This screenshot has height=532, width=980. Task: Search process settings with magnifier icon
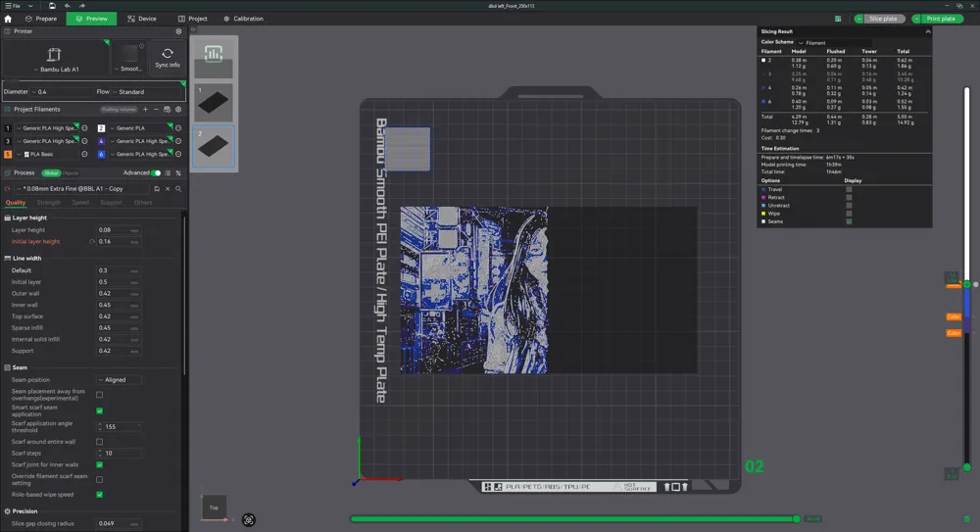178,188
